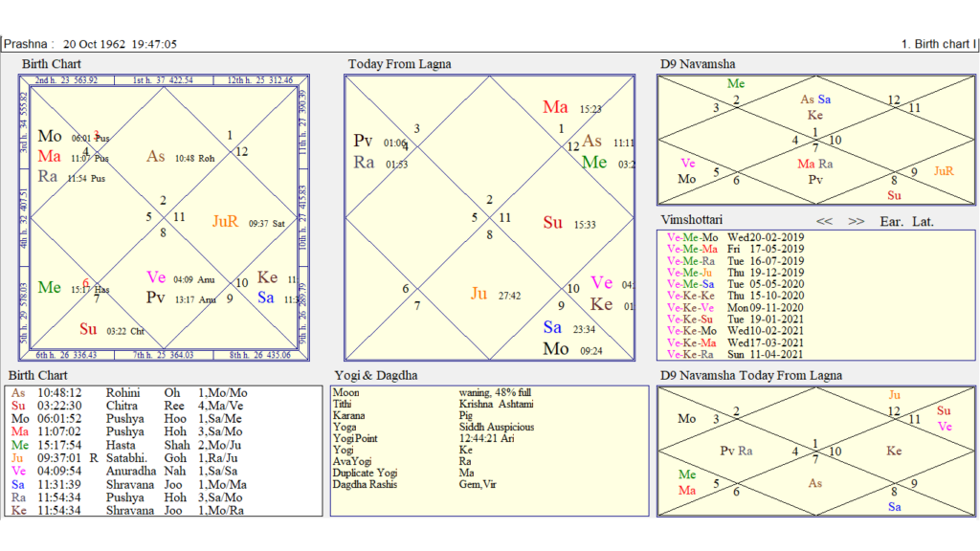Click the 'Today From Lagna' chart title
This screenshot has height=551, width=980.
tap(399, 64)
